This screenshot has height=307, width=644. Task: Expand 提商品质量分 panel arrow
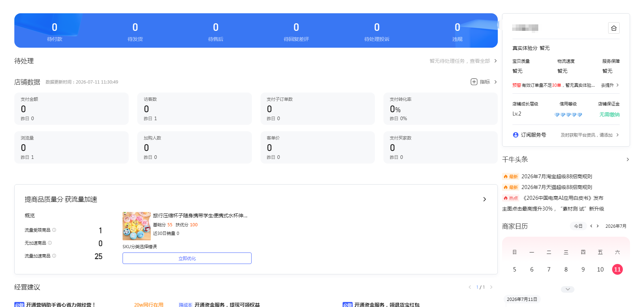(485, 199)
